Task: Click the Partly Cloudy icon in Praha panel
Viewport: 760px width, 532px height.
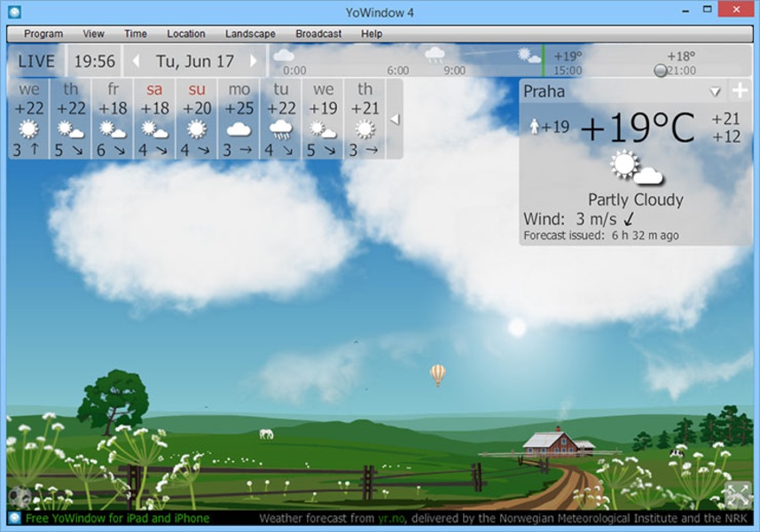Action: pos(636,168)
